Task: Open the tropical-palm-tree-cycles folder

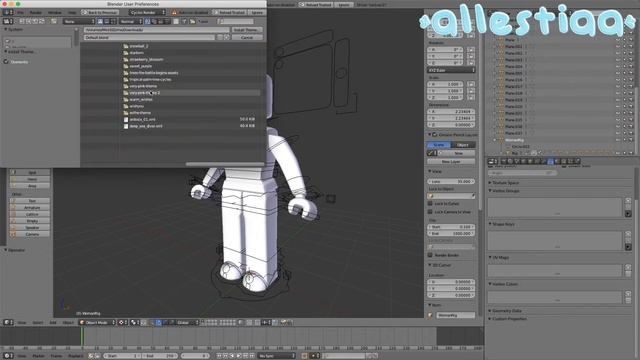Action: click(x=150, y=80)
